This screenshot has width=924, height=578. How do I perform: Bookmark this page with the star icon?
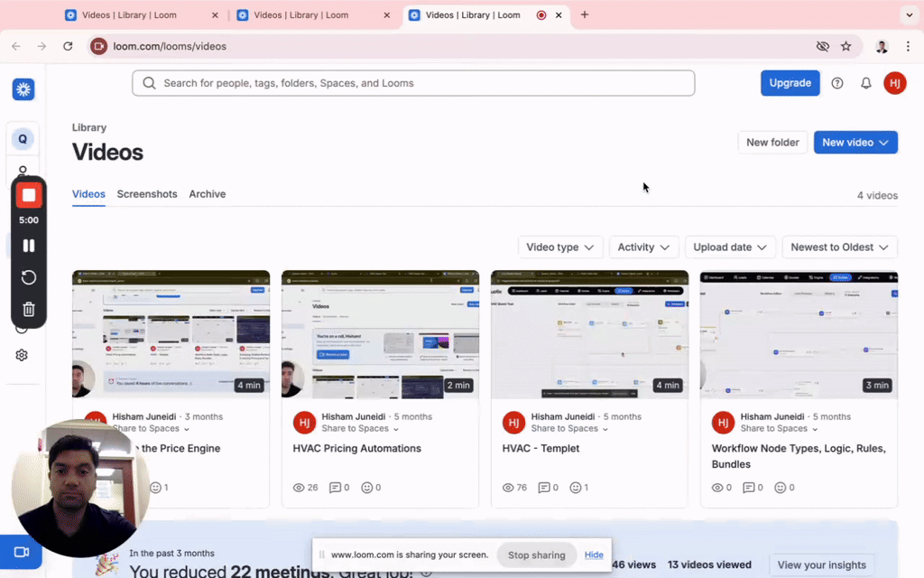[845, 46]
